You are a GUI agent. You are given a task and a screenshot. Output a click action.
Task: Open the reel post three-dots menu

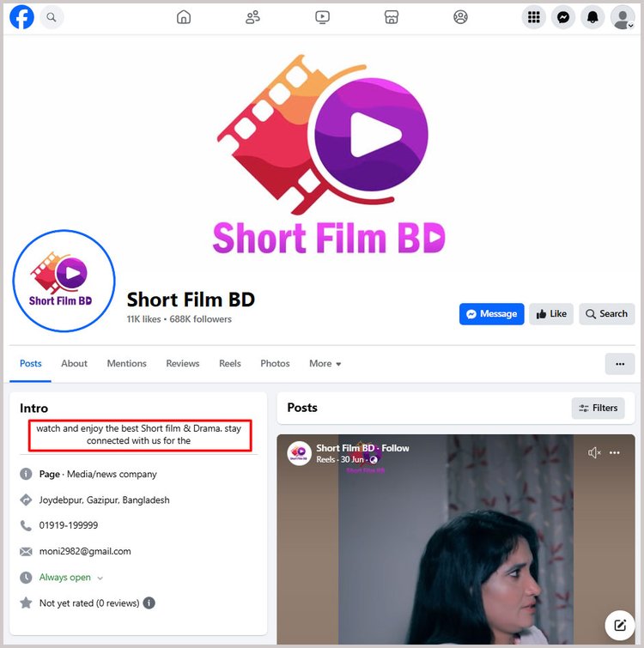pos(615,453)
